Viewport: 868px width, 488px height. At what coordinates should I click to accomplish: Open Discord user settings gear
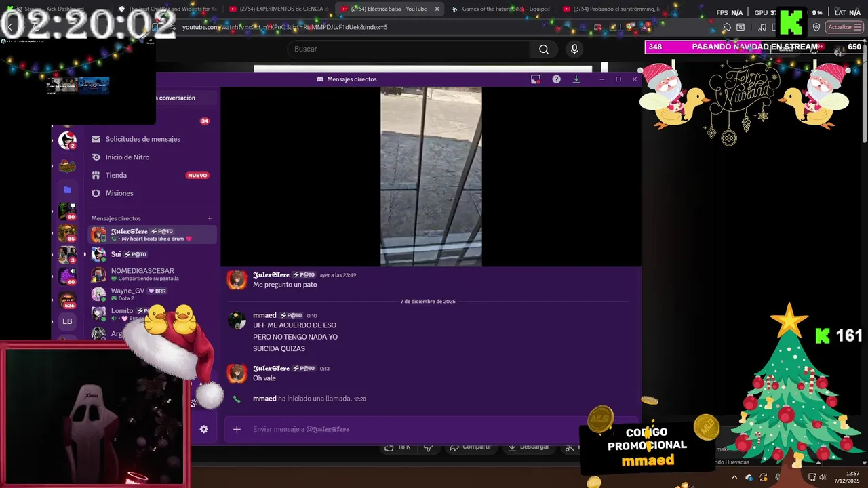coord(203,429)
